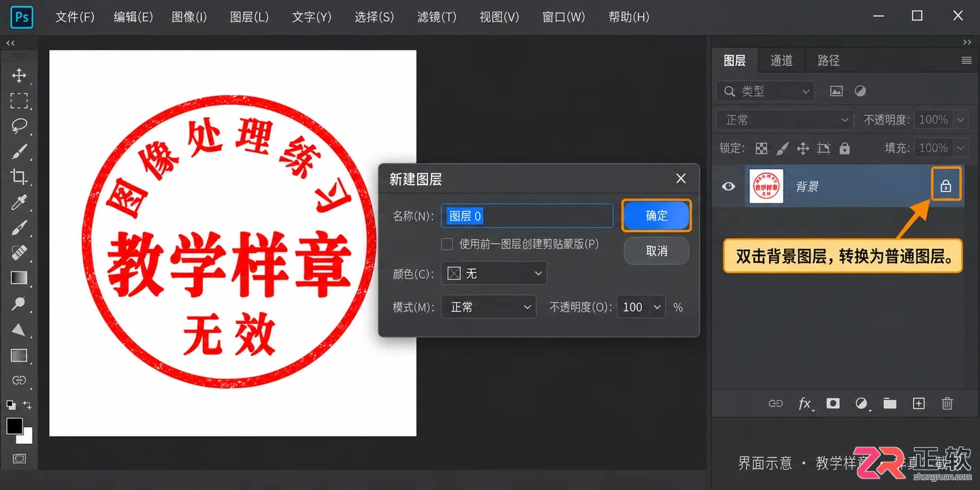Toggle lock image pixels brush icon

point(783,148)
